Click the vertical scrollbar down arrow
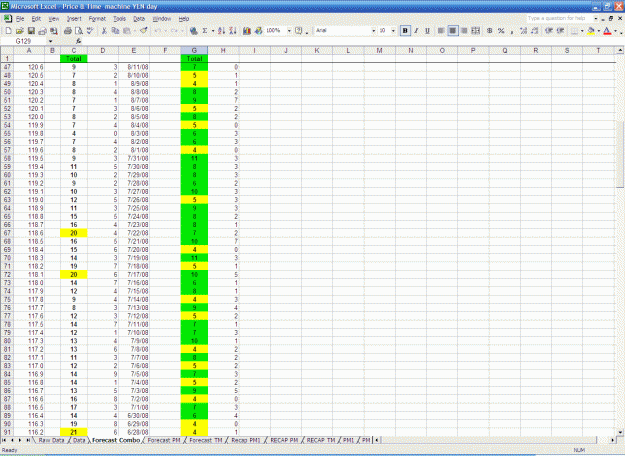This screenshot has width=625, height=456. pyautogui.click(x=620, y=432)
